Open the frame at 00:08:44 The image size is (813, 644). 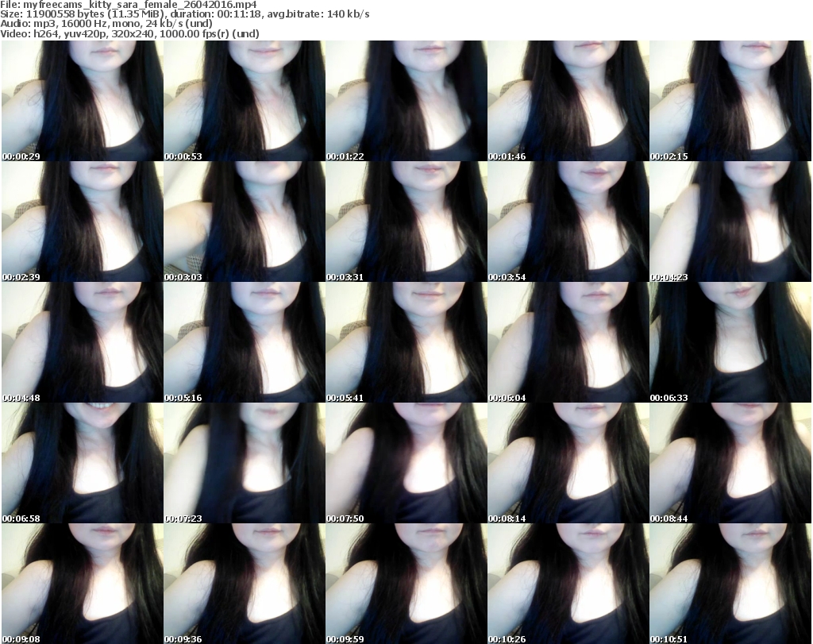(x=730, y=463)
